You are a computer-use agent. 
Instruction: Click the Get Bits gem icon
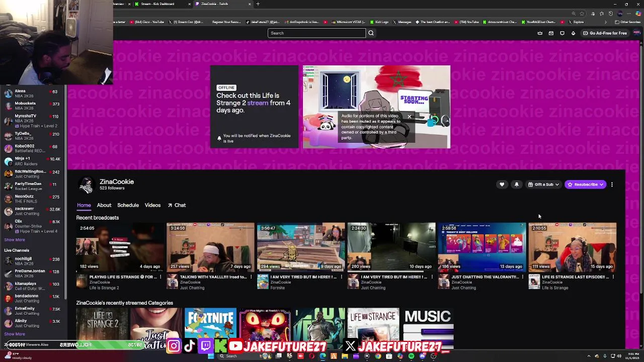click(573, 33)
